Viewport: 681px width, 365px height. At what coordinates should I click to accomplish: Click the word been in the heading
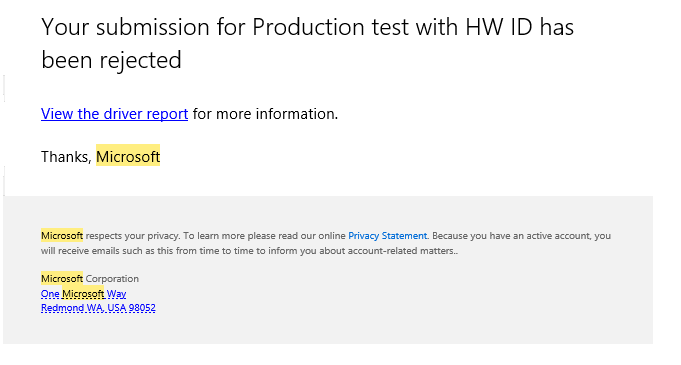click(67, 60)
